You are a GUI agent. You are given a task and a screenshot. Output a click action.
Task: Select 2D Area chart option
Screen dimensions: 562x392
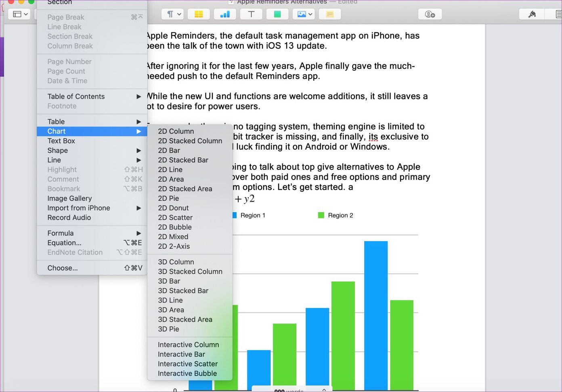click(x=190, y=179)
